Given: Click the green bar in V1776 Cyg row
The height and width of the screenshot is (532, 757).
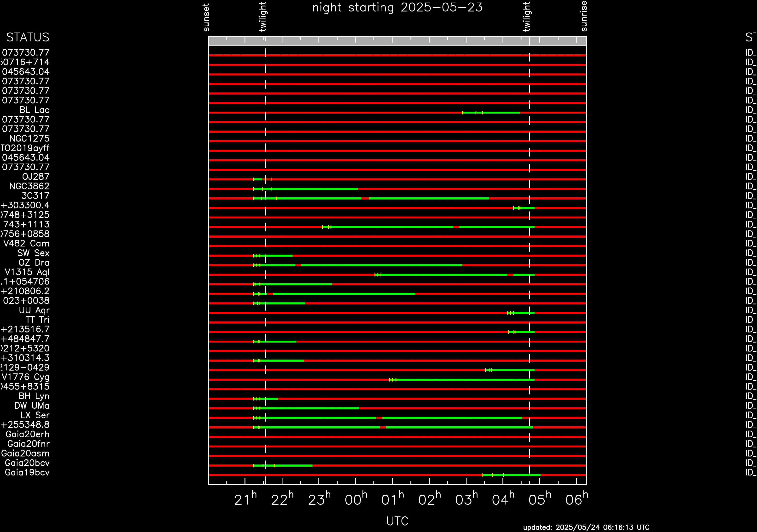Looking at the screenshot, I should point(462,380).
